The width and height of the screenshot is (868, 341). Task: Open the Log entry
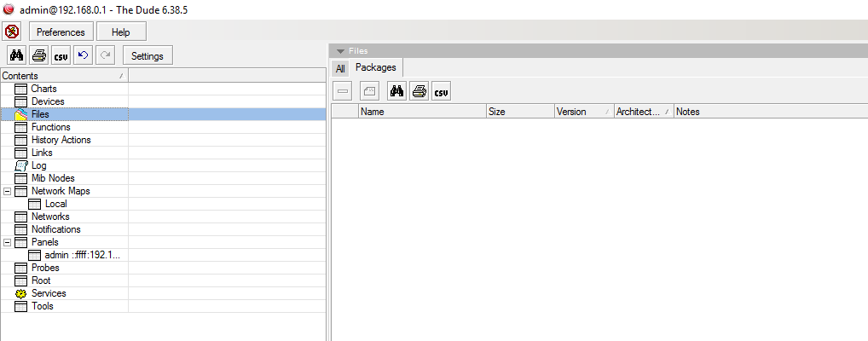pos(38,165)
